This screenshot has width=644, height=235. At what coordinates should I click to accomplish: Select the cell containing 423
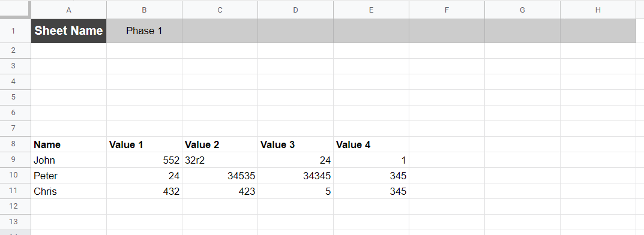(220, 191)
